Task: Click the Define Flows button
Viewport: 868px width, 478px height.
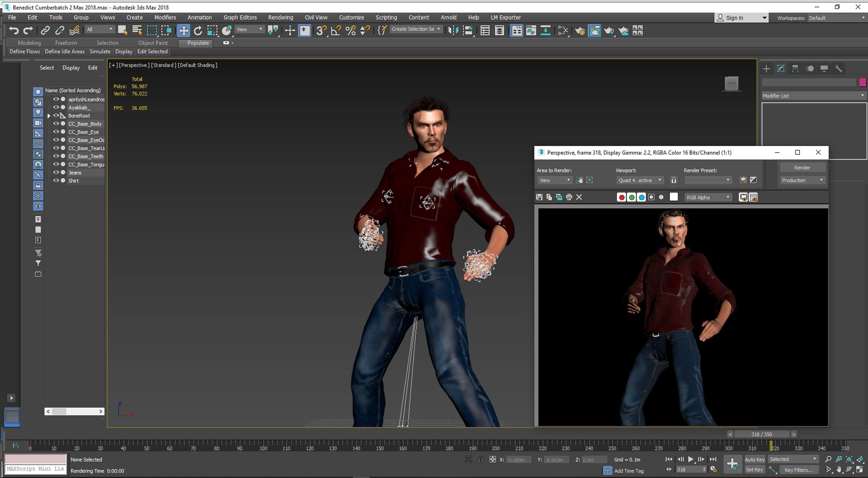Action: pyautogui.click(x=25, y=52)
